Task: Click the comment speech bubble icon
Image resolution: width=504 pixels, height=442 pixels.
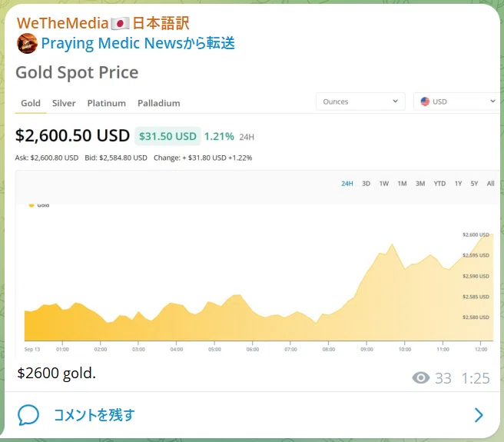Action: 28,415
